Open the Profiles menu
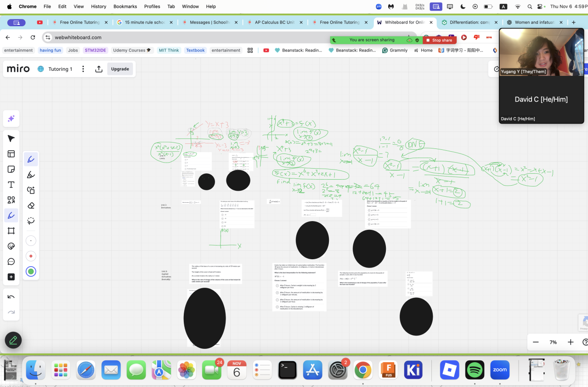This screenshot has width=588, height=387. pyautogui.click(x=152, y=6)
